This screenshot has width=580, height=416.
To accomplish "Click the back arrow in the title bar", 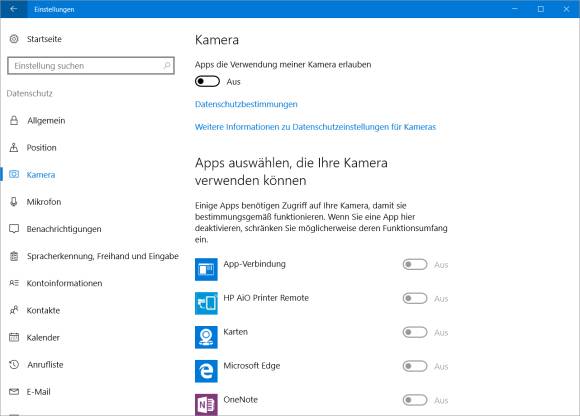I will [x=14, y=9].
